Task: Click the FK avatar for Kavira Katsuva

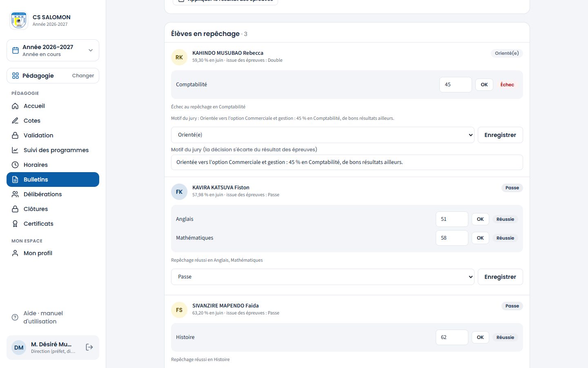Action: (179, 192)
